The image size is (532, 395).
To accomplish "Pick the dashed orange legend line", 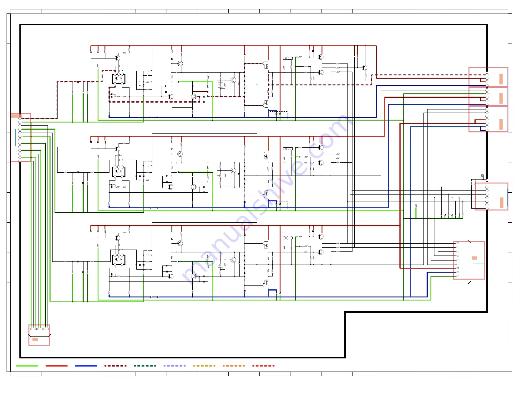I will point(234,366).
